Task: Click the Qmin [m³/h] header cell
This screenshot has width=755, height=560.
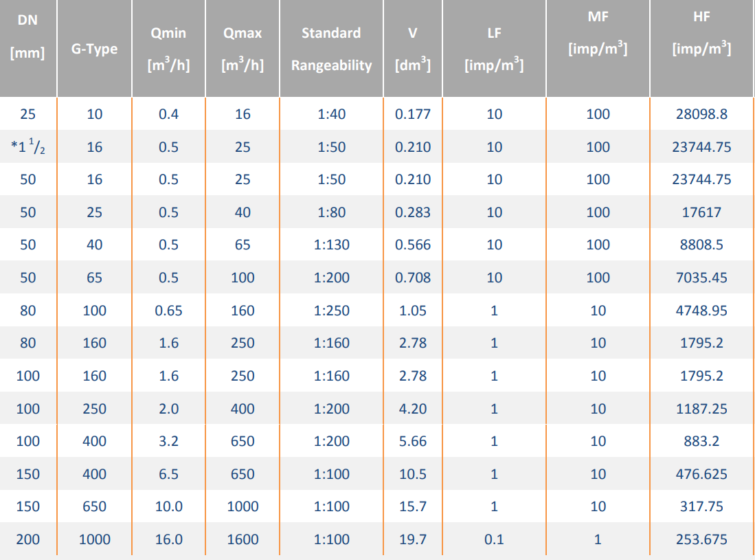Action: pyautogui.click(x=168, y=49)
